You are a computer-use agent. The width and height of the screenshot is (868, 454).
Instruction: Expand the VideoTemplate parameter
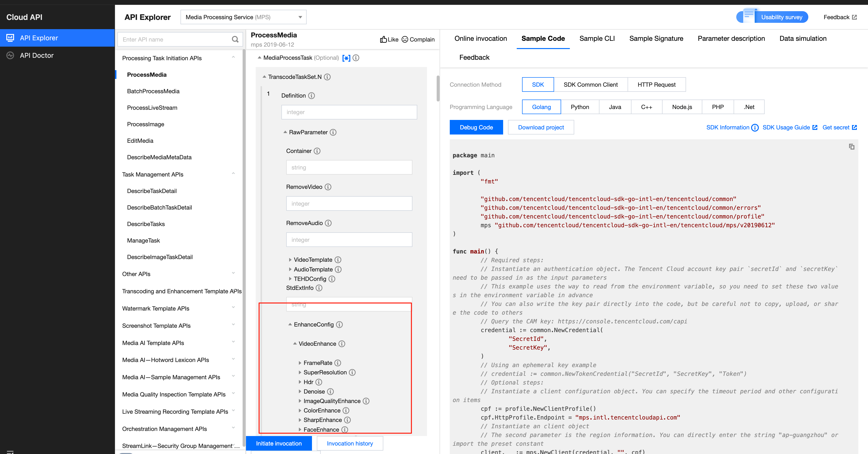(x=290, y=260)
